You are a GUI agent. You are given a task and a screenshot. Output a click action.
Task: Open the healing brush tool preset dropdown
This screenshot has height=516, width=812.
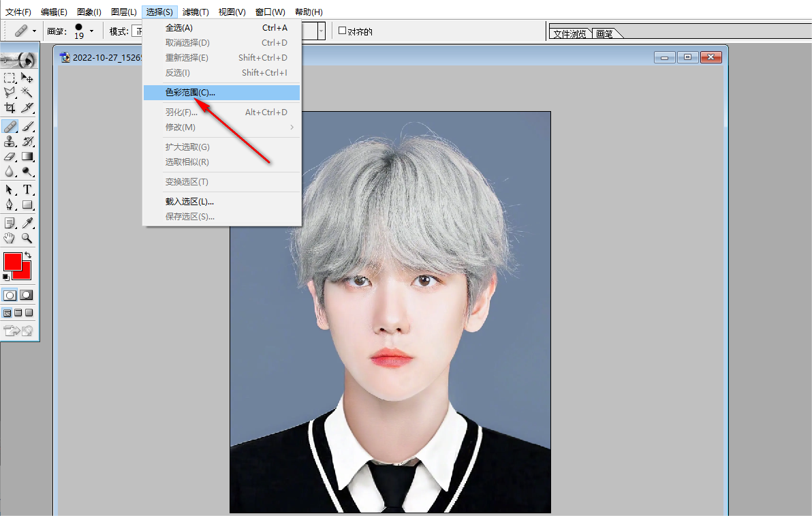(34, 31)
